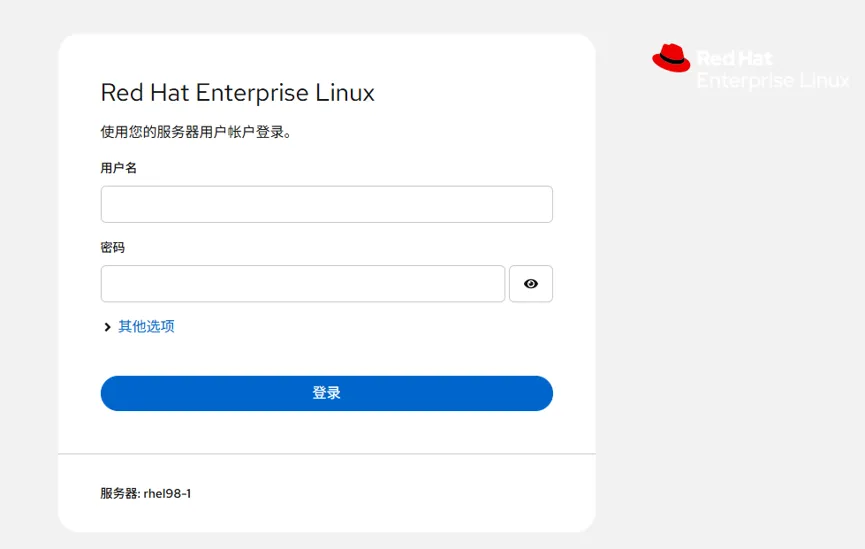Click the blue 登录 button
The image size is (865, 549).
(x=327, y=393)
